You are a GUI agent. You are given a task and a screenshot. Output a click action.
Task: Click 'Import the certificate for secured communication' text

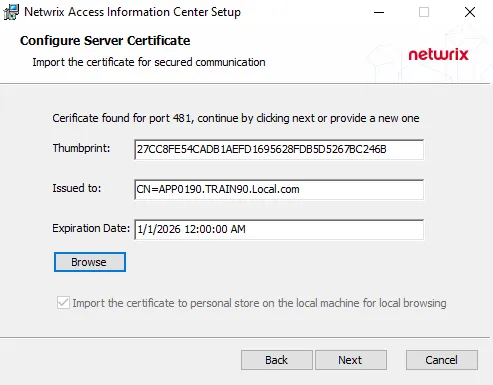tap(149, 62)
